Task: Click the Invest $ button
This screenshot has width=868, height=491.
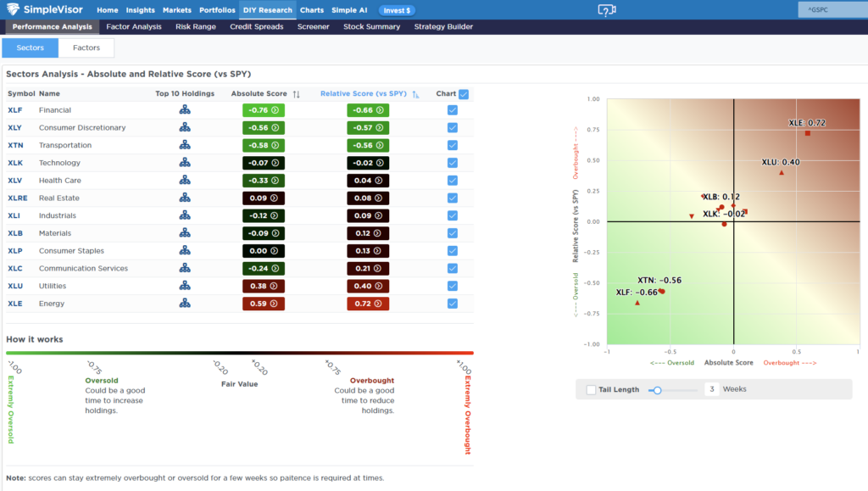Action: (398, 10)
